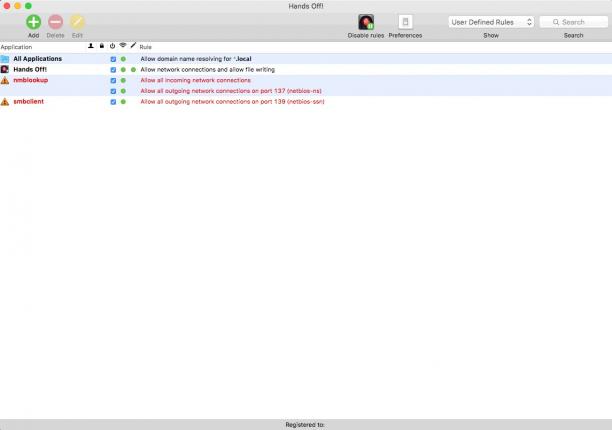Click smbclient rule green dot
This screenshot has width=612, height=430.
coord(123,102)
